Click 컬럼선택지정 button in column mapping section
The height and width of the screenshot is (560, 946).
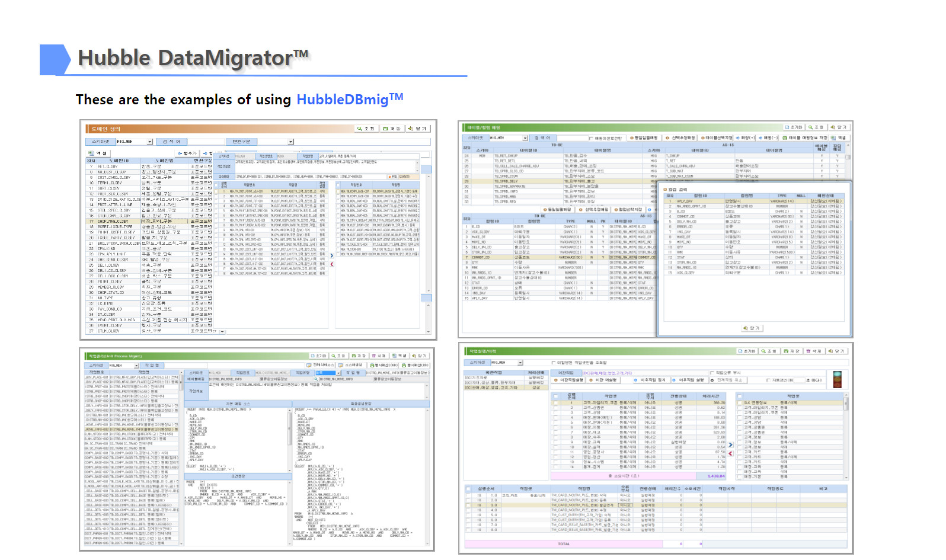(x=628, y=209)
